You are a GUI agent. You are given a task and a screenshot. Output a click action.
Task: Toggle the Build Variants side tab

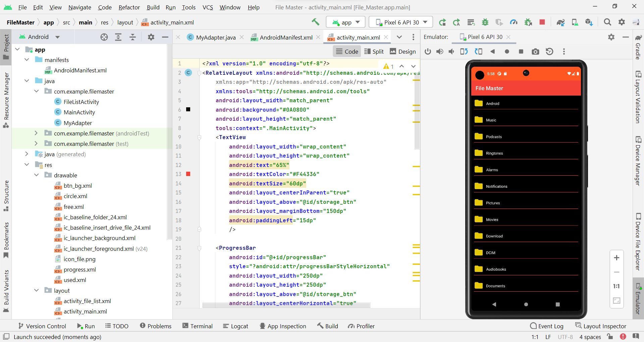click(x=6, y=291)
